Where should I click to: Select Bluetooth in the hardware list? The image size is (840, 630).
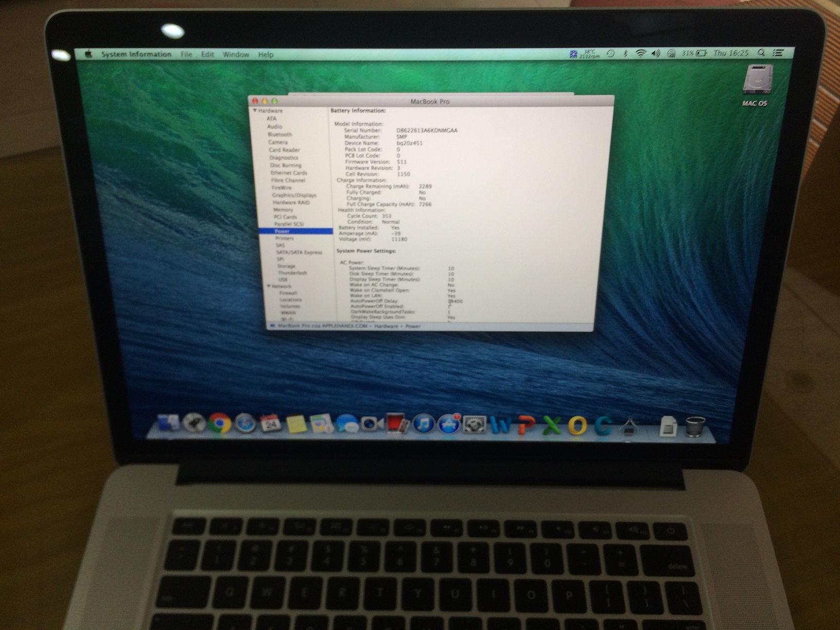click(x=279, y=134)
